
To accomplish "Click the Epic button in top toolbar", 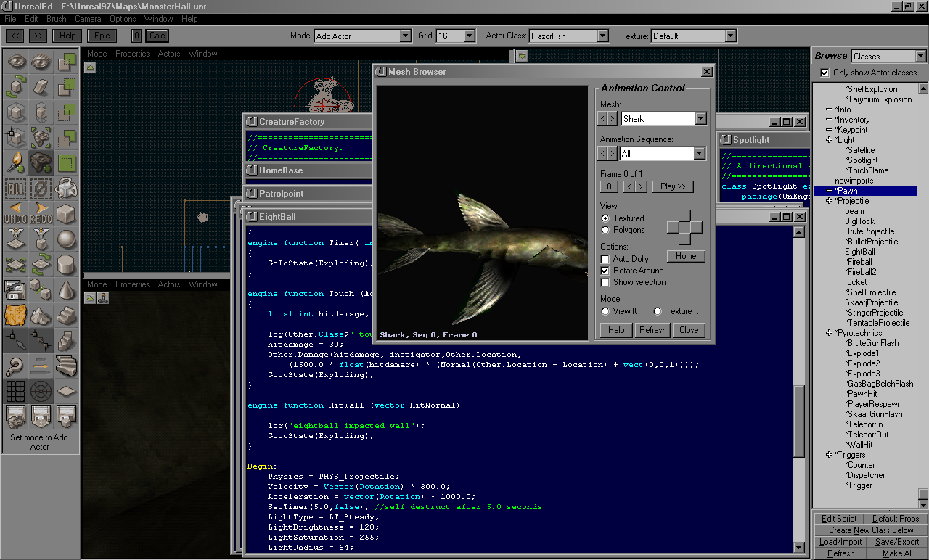I will [x=102, y=36].
